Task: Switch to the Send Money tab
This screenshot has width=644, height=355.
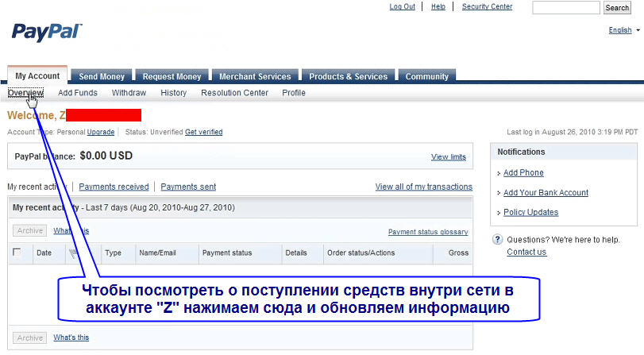Action: click(x=102, y=76)
